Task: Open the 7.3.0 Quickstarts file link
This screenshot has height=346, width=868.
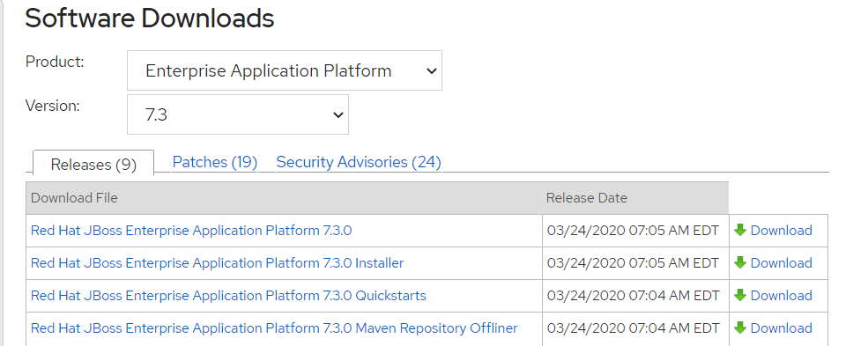Action: click(x=228, y=296)
